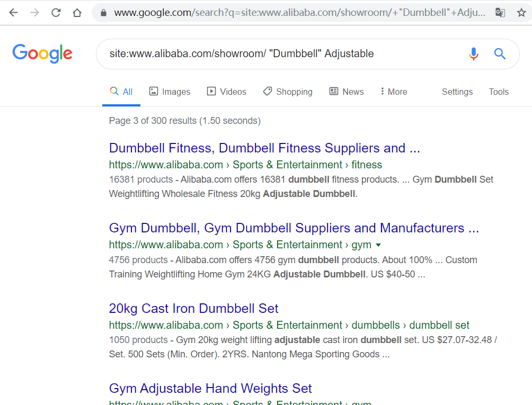Reload the current page
The image size is (532, 405).
[56, 13]
